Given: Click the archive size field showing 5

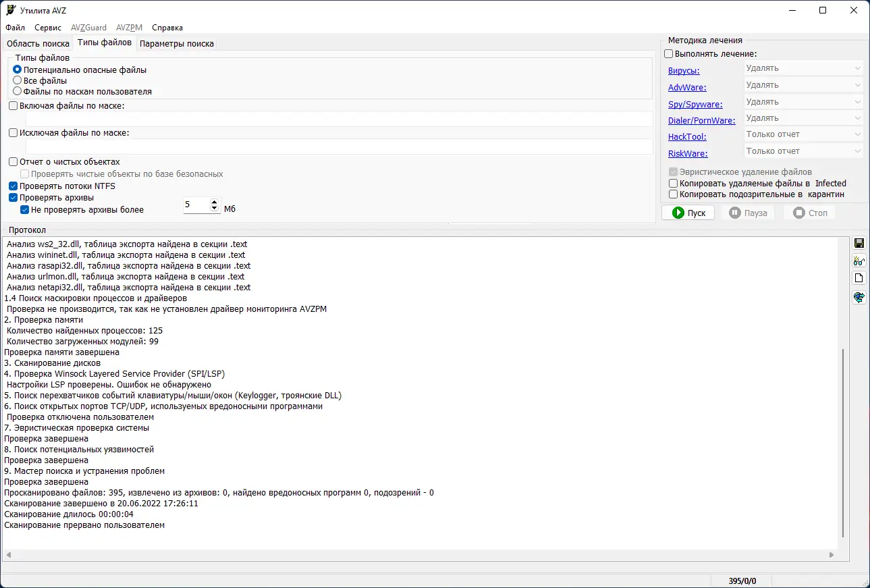Looking at the screenshot, I should 196,206.
